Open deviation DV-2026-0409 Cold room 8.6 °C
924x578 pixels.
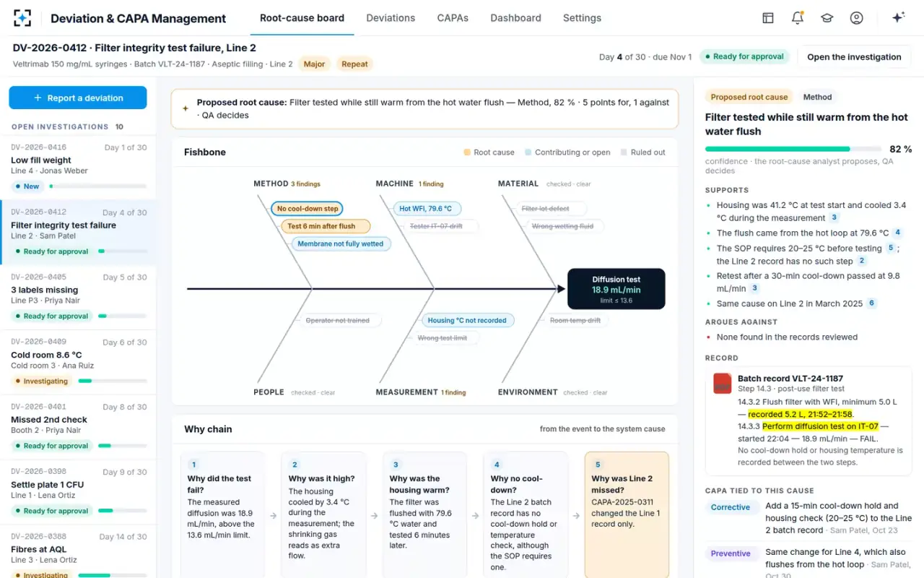(x=78, y=362)
